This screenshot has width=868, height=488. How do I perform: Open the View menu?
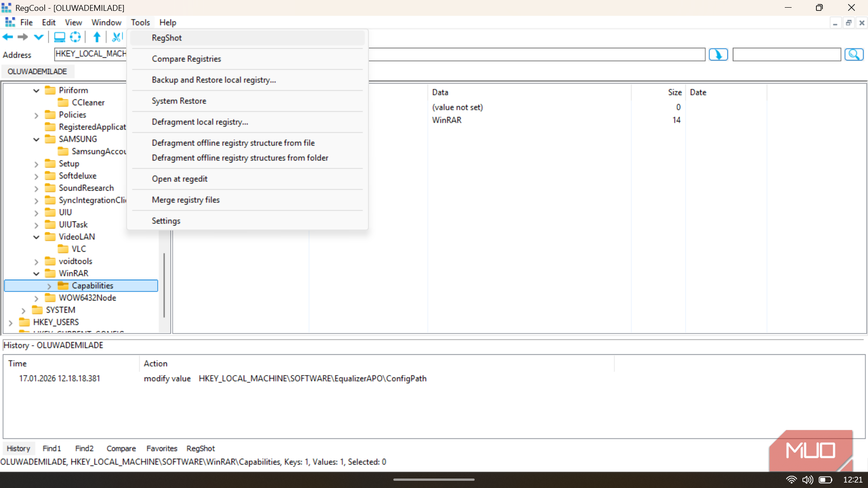tap(73, 23)
